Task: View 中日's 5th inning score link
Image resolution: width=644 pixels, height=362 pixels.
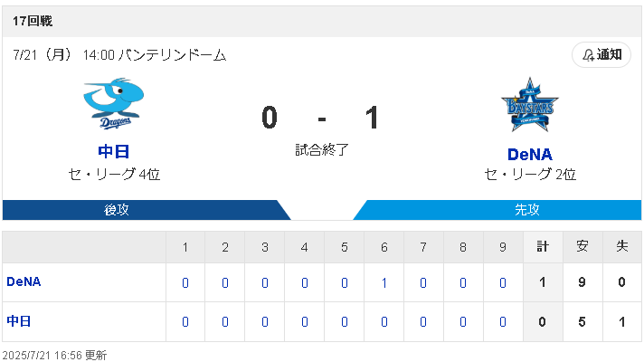Action: 345,322
